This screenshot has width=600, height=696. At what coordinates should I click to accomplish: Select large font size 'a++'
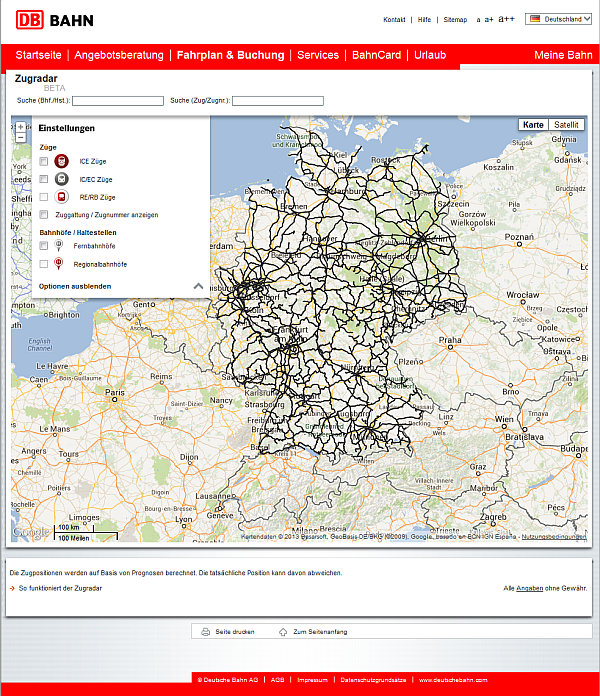[506, 19]
